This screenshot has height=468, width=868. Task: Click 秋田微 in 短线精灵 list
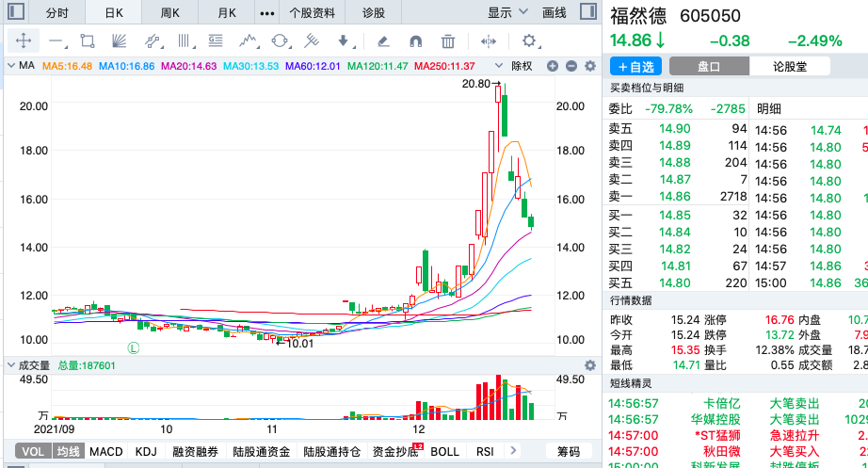pyautogui.click(x=721, y=451)
